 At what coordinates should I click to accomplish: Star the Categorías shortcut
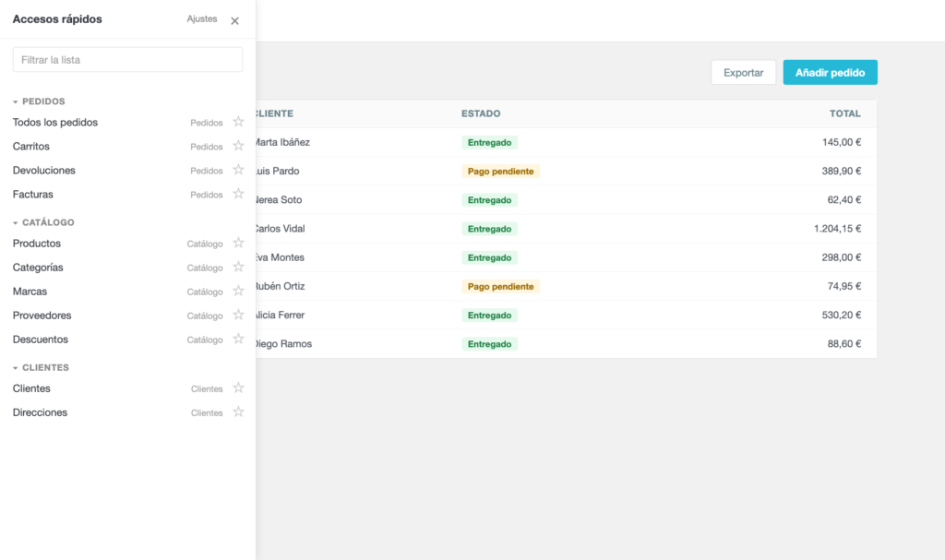238,267
